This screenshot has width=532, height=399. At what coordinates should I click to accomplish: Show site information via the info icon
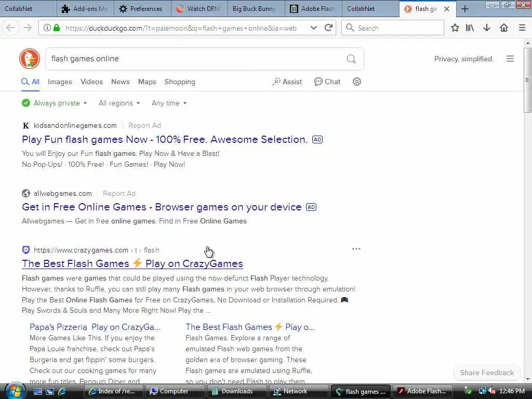pos(47,28)
